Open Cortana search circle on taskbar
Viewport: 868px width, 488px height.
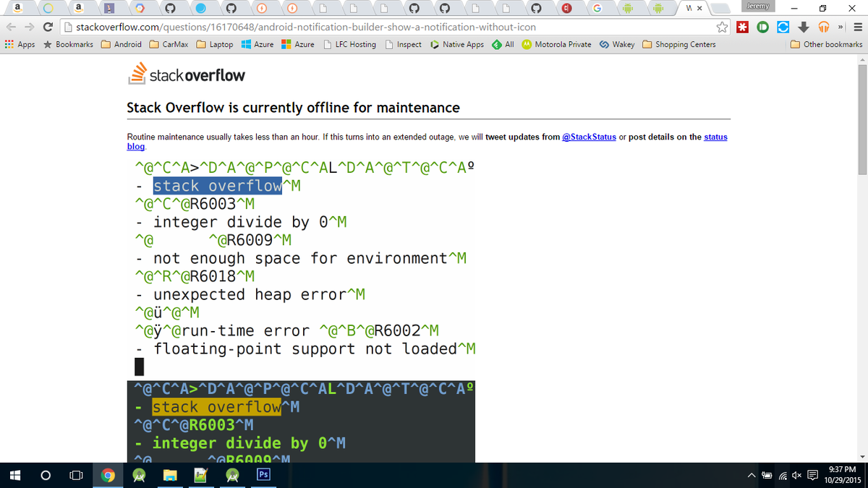(46, 475)
